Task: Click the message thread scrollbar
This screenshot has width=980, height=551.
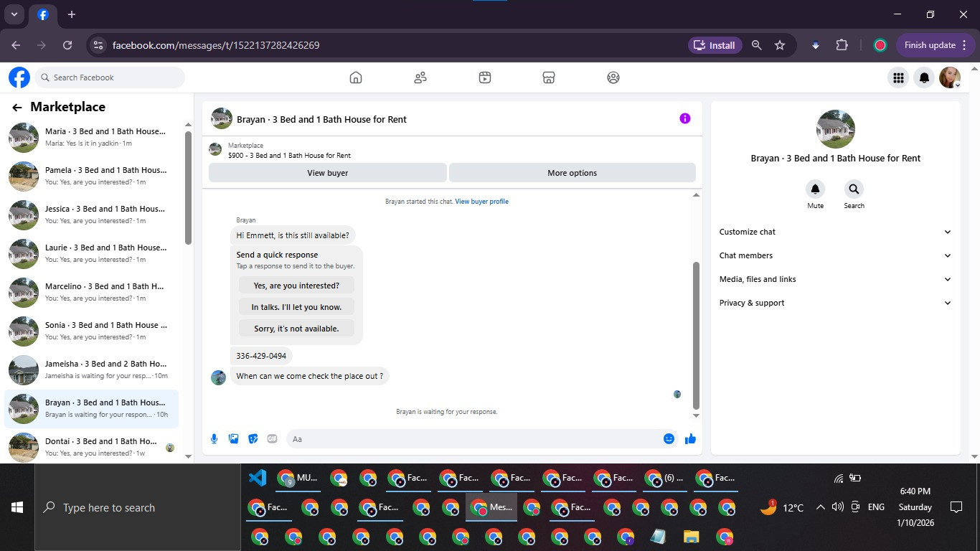Action: coord(696,336)
